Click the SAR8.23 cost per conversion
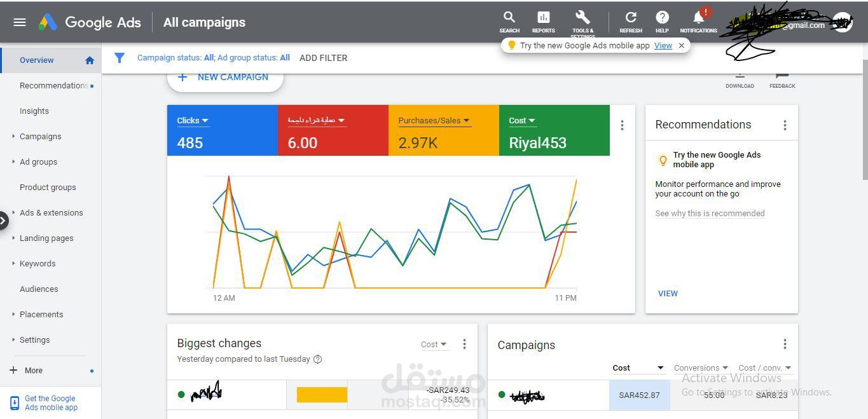Screen dimensions: 868x419 tap(771, 395)
